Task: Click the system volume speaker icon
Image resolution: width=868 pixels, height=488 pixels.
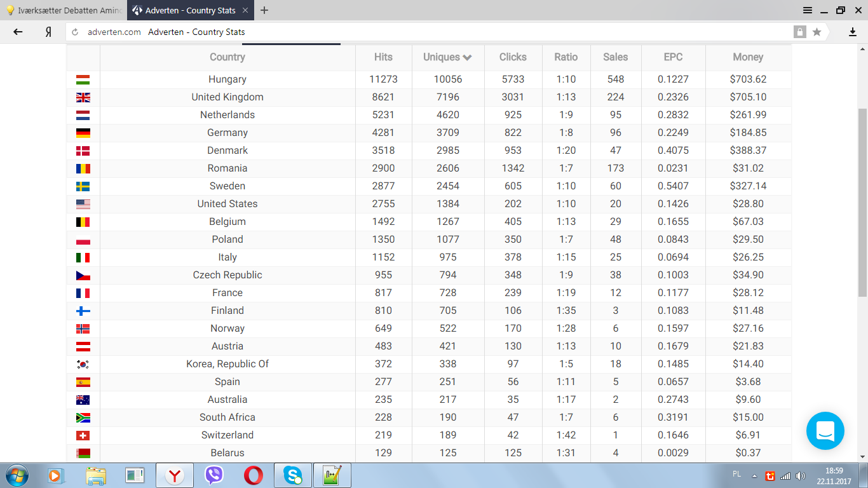Action: pos(800,475)
